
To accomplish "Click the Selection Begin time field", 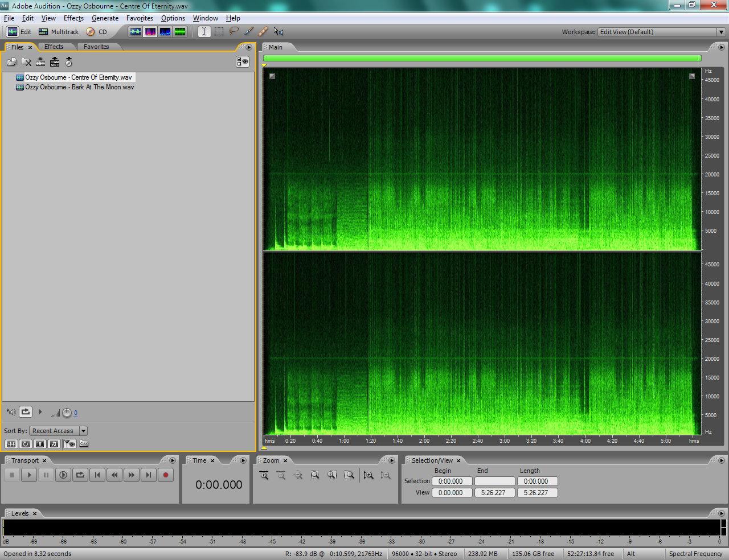I will 452,481.
